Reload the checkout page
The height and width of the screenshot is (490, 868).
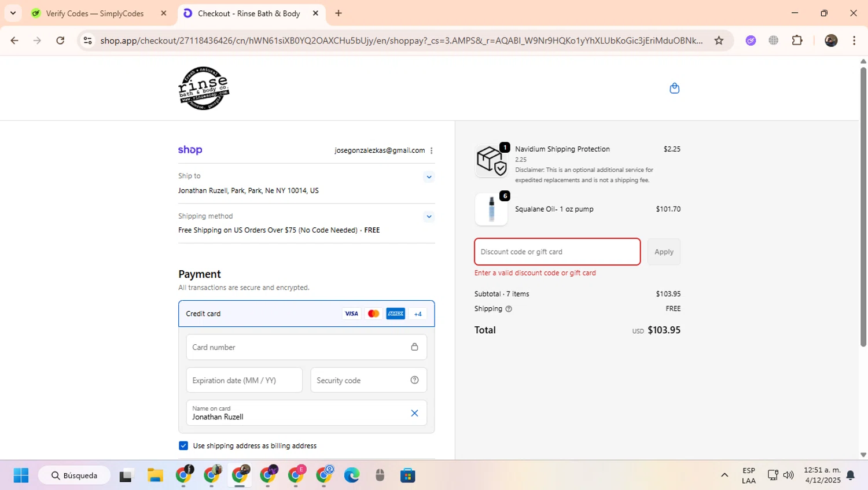tap(60, 40)
